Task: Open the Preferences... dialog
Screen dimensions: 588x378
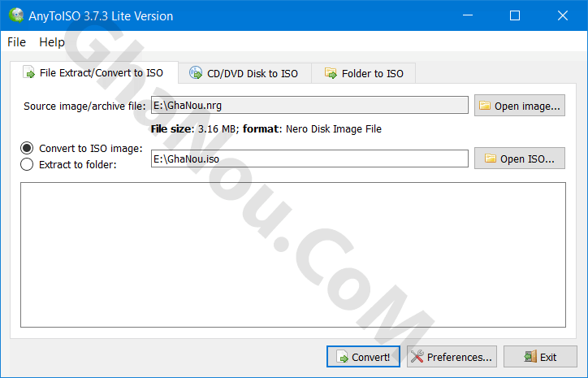Action: coord(452,357)
